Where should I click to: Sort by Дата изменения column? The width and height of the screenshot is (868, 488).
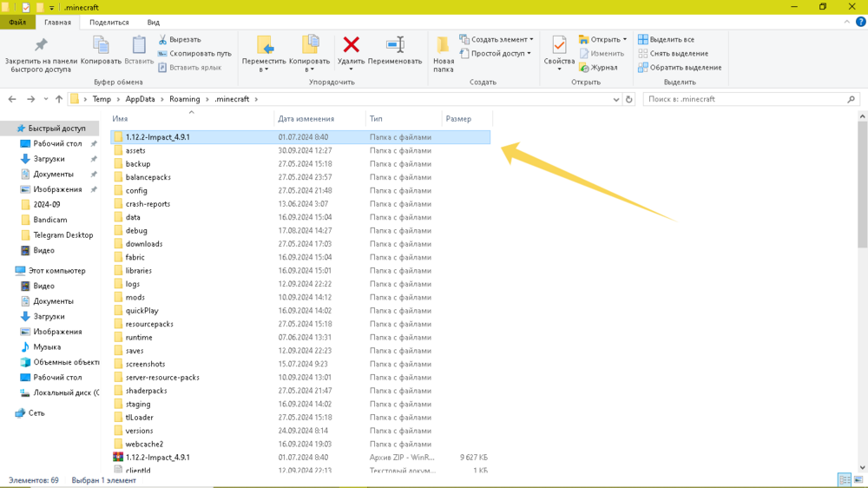point(306,119)
